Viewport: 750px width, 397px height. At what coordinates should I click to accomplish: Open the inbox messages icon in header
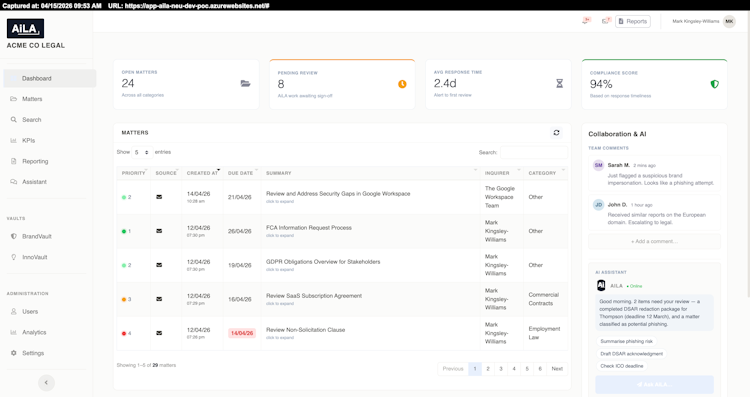click(x=606, y=21)
